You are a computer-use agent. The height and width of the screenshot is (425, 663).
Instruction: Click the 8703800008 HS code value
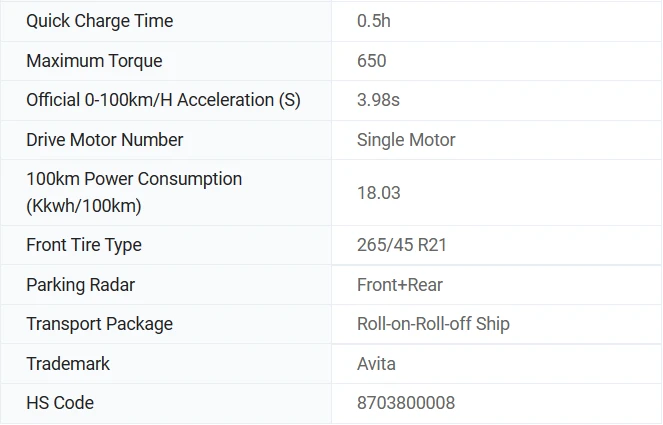(x=406, y=403)
